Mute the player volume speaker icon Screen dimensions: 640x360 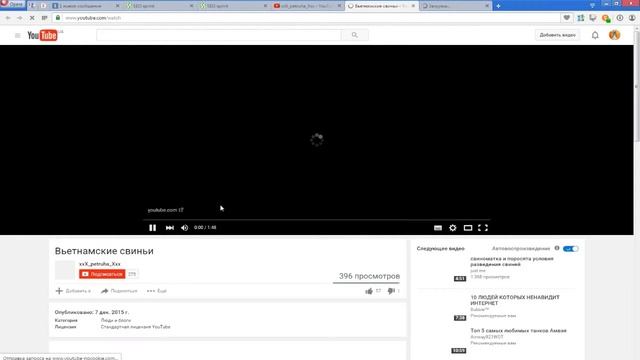click(x=184, y=228)
